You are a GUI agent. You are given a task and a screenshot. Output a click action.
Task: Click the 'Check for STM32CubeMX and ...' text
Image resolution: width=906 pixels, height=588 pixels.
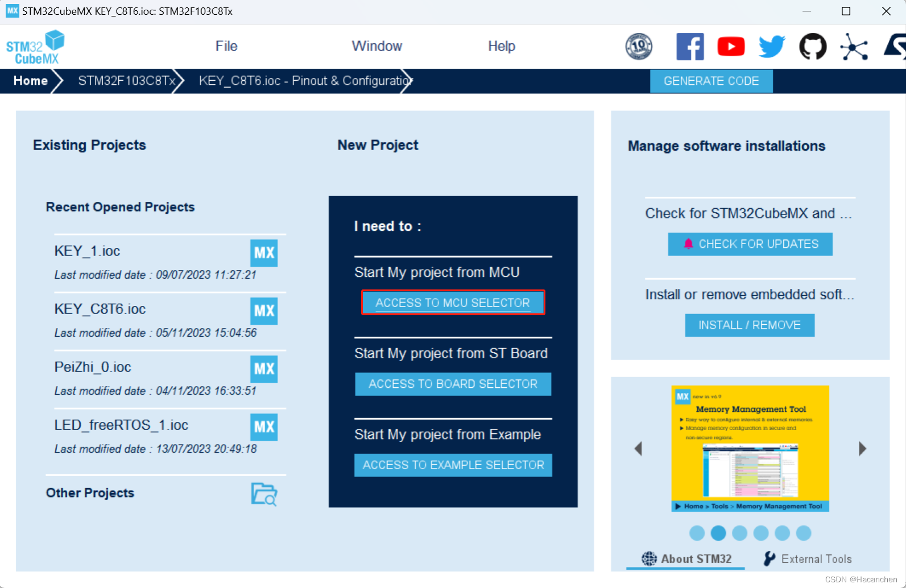click(x=748, y=213)
